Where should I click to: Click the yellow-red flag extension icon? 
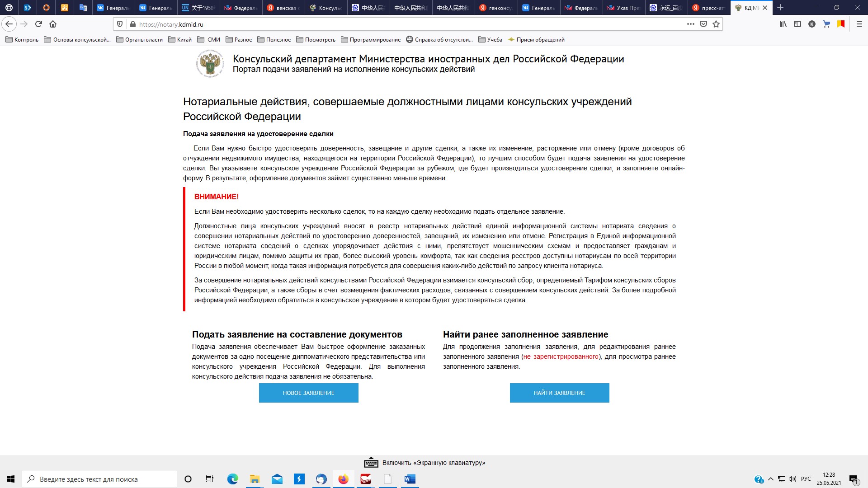pos(841,24)
